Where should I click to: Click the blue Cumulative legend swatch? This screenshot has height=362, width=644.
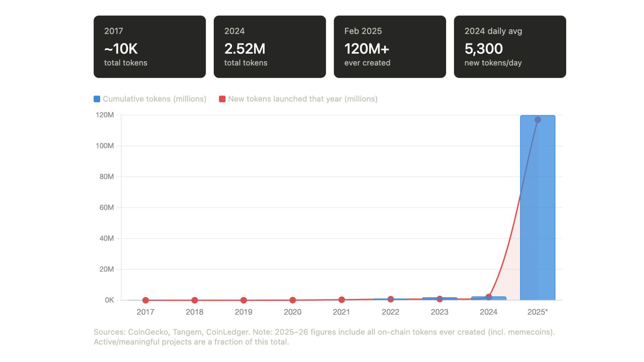[97, 99]
